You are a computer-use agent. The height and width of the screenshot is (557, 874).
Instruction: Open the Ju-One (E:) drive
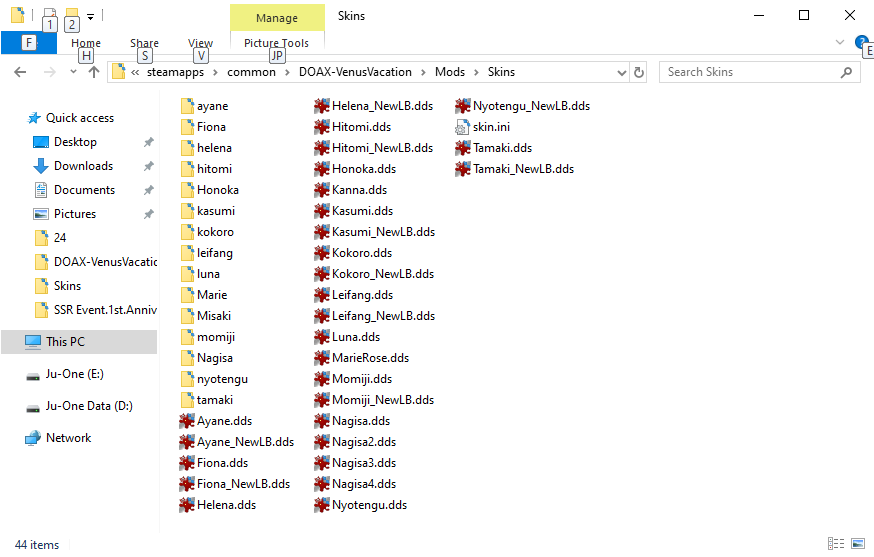(74, 374)
